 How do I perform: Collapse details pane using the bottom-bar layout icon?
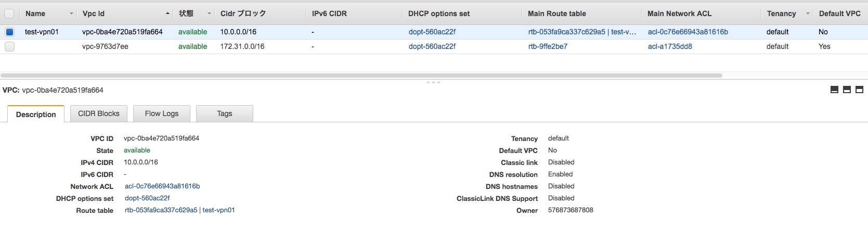pyautogui.click(x=834, y=90)
